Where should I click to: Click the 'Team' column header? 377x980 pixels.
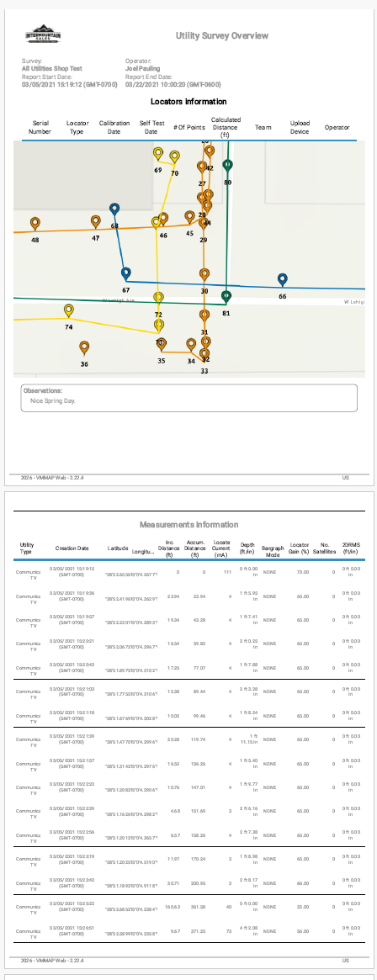point(263,128)
